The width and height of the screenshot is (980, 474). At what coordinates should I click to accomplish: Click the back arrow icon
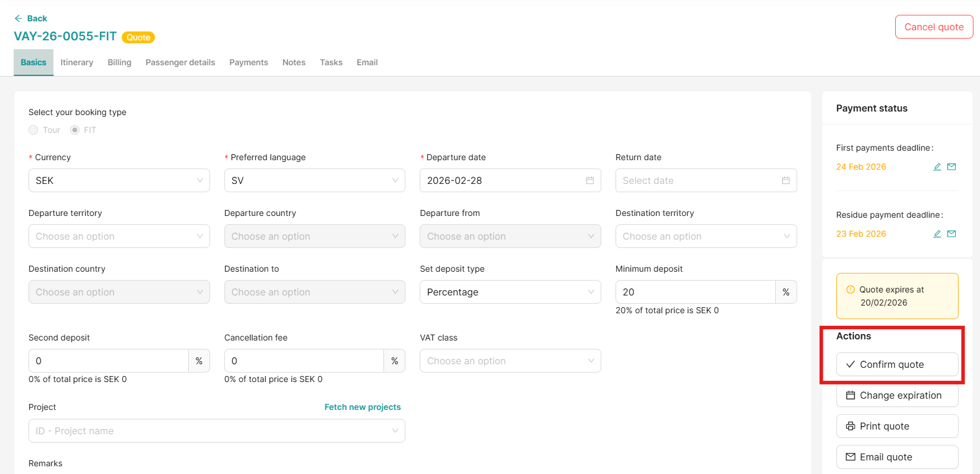click(x=18, y=18)
